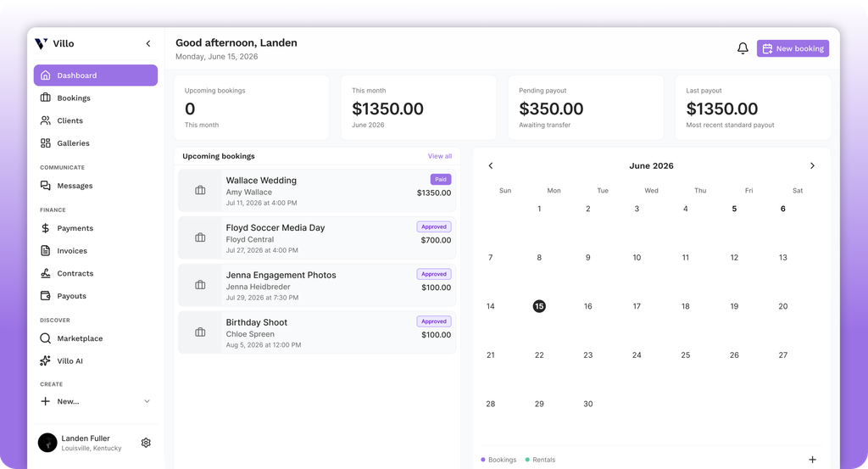The image size is (868, 469).
Task: Click the Pending payout $350.00 card
Action: coord(586,108)
